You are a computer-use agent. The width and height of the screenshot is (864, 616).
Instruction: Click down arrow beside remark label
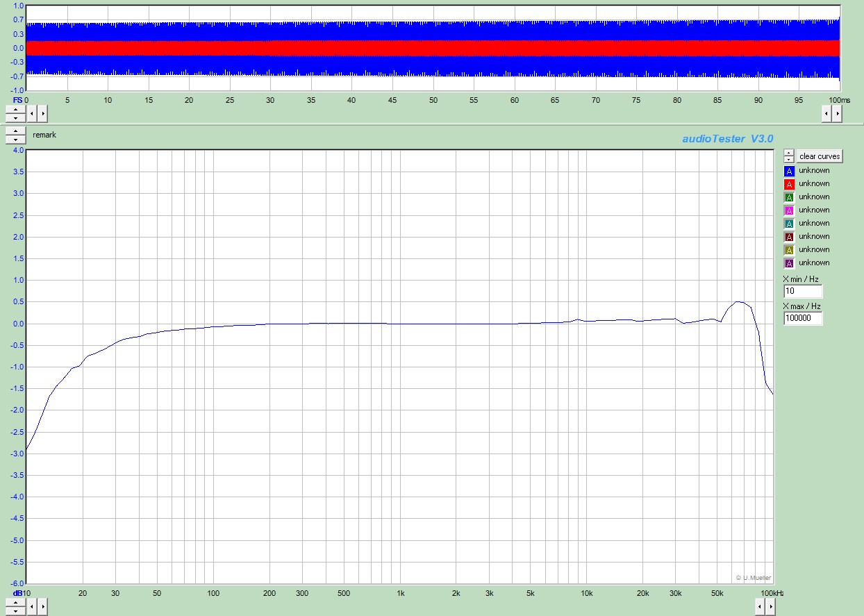[x=15, y=140]
